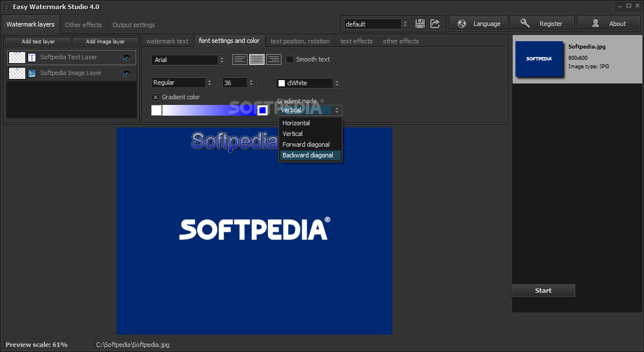644x352 pixels.
Task: Click Softpedia Text Layer transparency thumbnail
Action: click(17, 58)
